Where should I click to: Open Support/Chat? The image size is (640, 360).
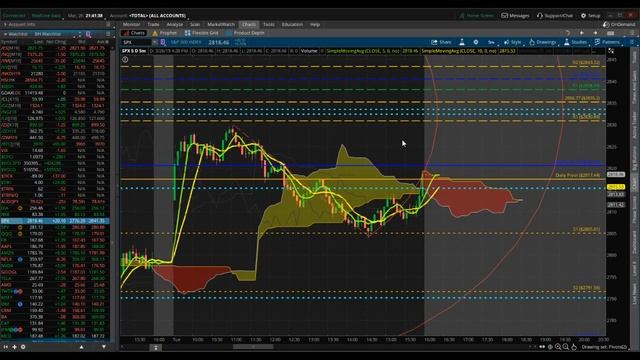tap(555, 16)
